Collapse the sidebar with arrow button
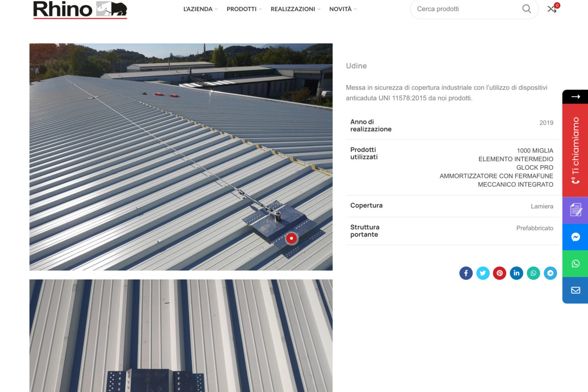 (575, 97)
